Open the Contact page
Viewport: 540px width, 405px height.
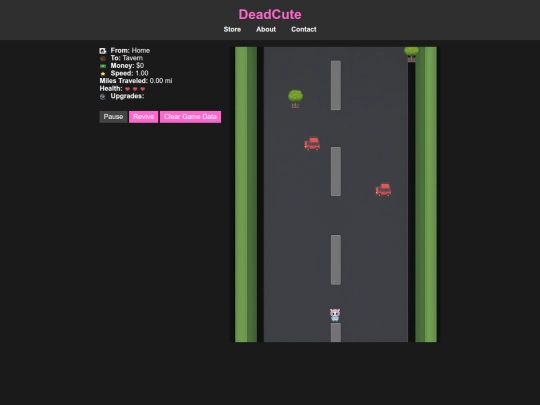click(x=304, y=30)
